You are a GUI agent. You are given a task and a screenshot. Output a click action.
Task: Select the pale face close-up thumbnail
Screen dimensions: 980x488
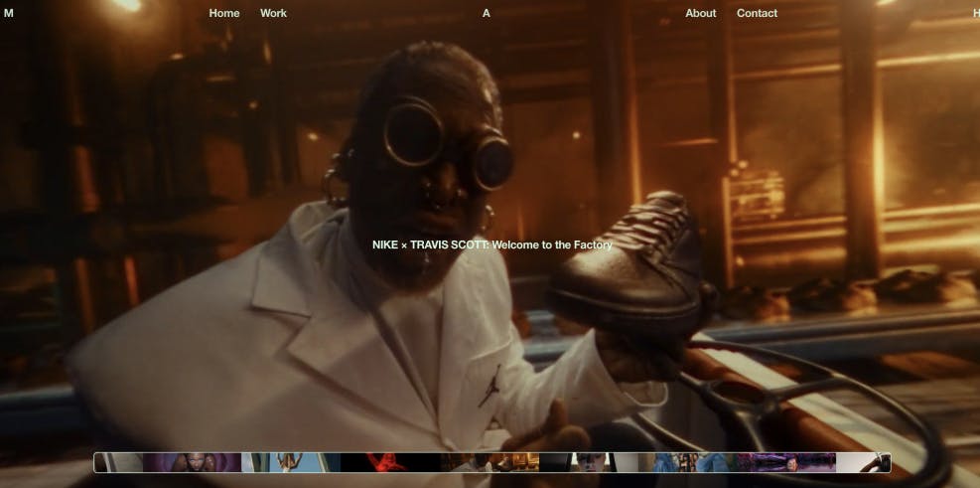[588, 462]
